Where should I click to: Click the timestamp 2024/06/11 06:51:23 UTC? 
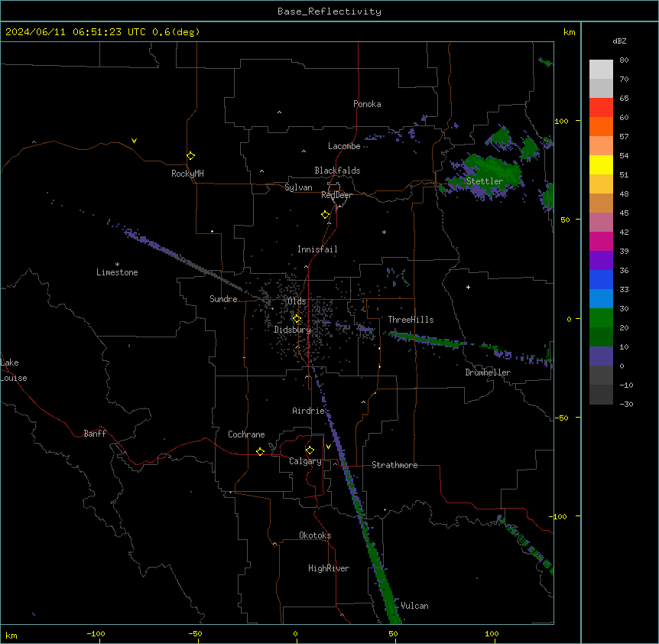coord(75,32)
